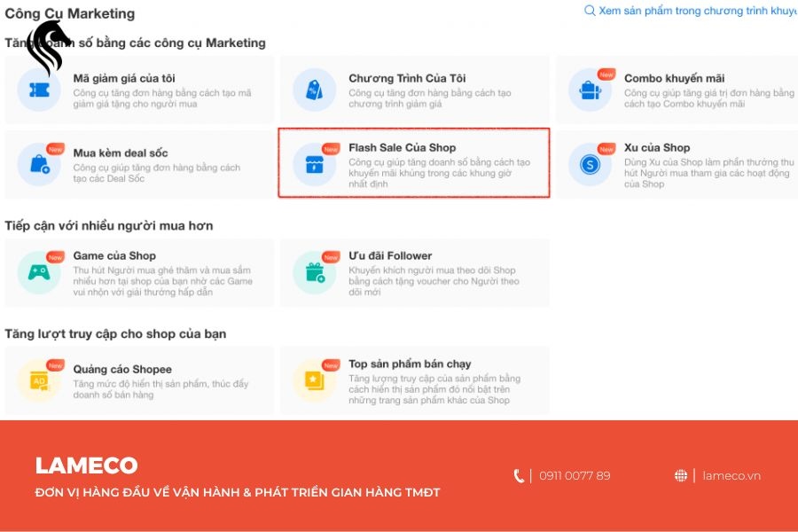This screenshot has height=532, width=798.
Task: Click the Xu của Shop coin icon
Action: tap(591, 164)
